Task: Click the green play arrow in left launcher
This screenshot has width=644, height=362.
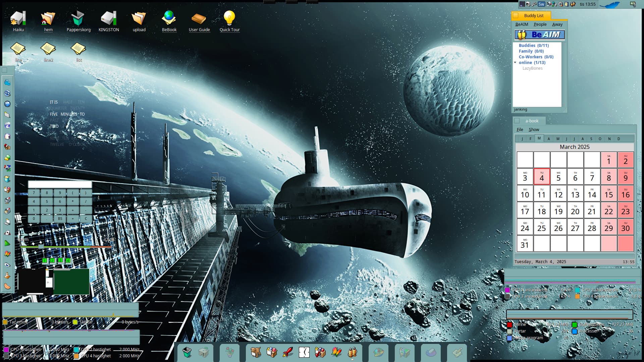Action: 7,243
